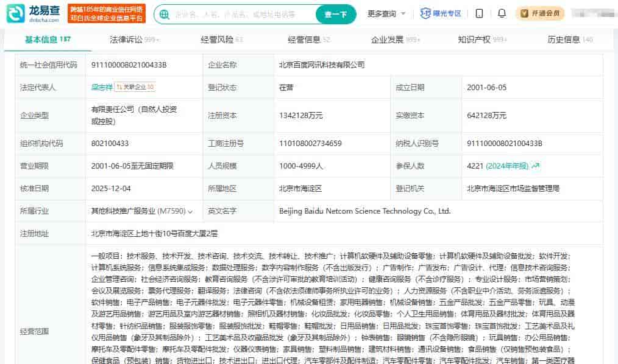Click 开通会员 membership button

(x=541, y=13)
